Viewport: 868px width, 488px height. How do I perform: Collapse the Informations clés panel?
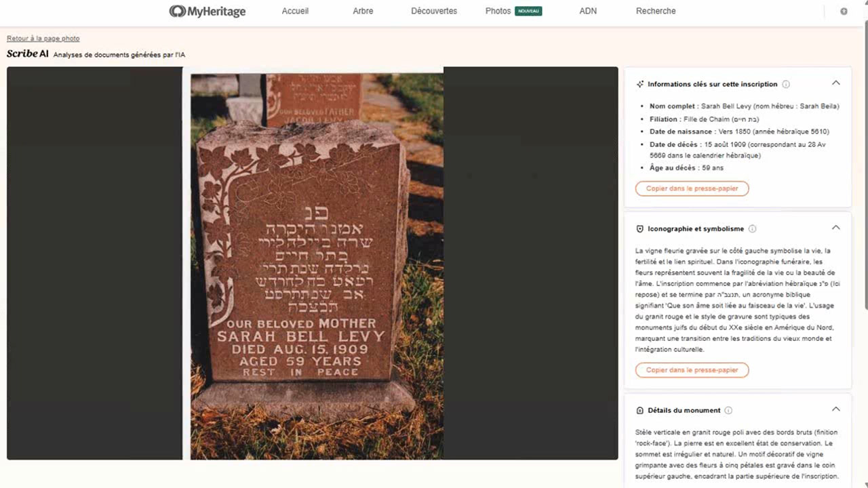835,82
